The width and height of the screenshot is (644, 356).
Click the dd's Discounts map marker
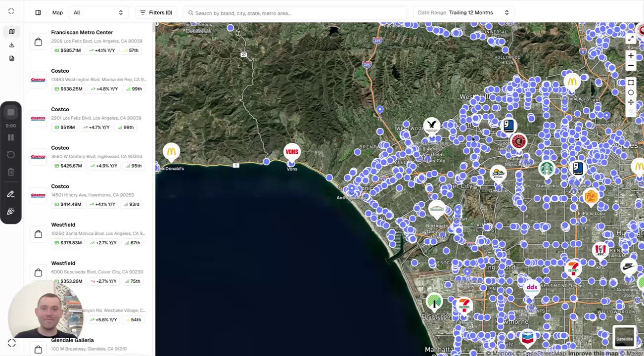(532, 287)
